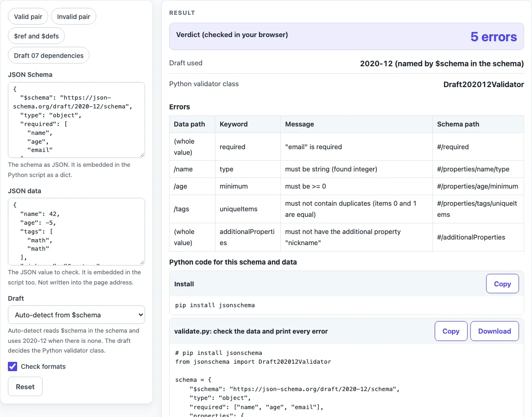The image size is (532, 417).
Task: Click 'must be string (found integer)' message
Action: [x=331, y=169]
